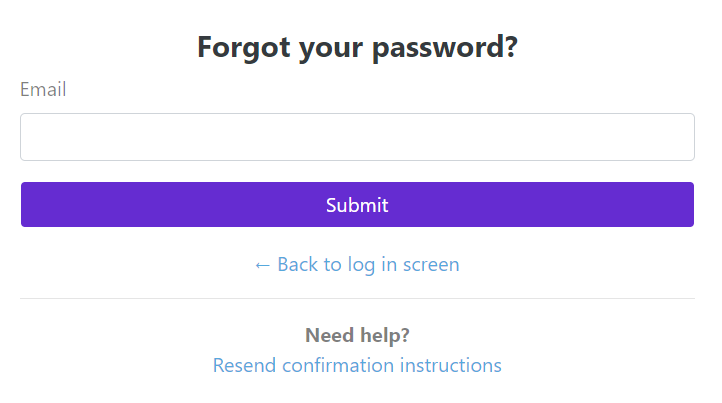Click the Need help? text

(x=357, y=335)
